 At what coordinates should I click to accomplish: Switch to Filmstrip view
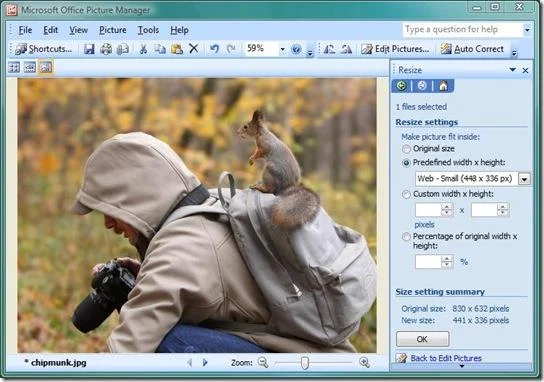pos(30,67)
